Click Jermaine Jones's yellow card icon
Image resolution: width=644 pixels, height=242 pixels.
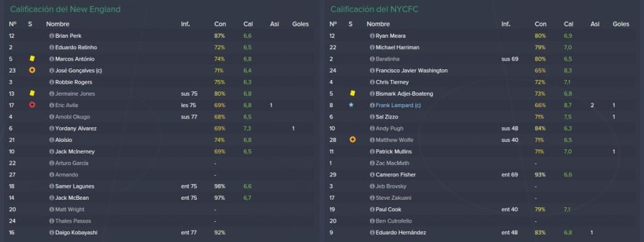[x=32, y=93]
